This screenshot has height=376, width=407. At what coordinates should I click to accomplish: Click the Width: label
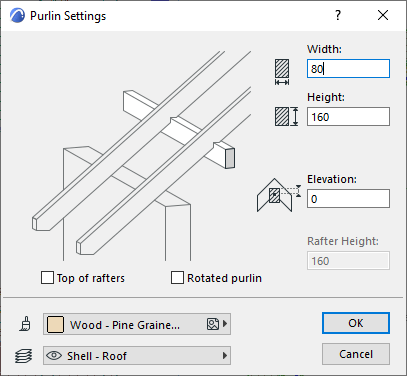(x=324, y=49)
